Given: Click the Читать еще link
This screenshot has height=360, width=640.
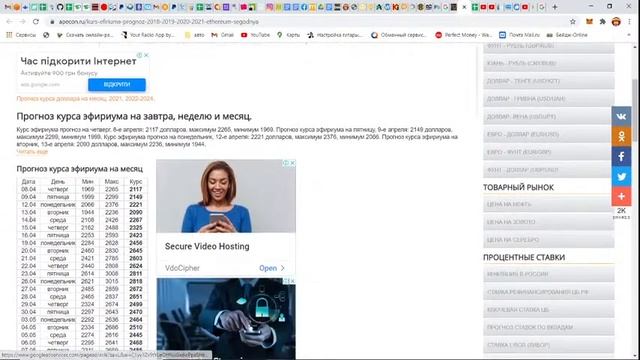Looking at the screenshot, I should (32, 152).
